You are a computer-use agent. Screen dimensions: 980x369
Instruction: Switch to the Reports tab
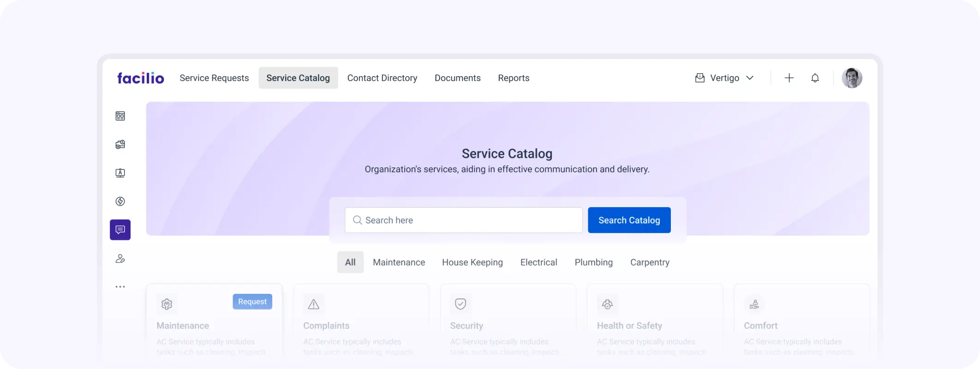coord(514,78)
